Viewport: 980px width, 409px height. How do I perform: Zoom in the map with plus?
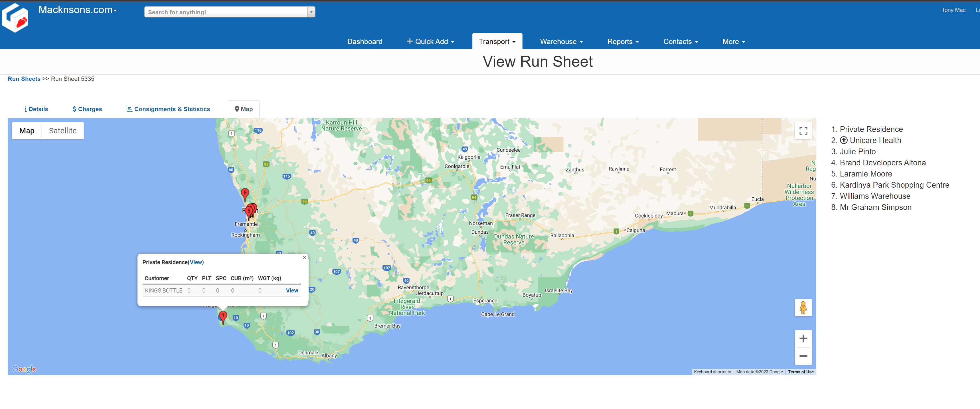click(803, 338)
